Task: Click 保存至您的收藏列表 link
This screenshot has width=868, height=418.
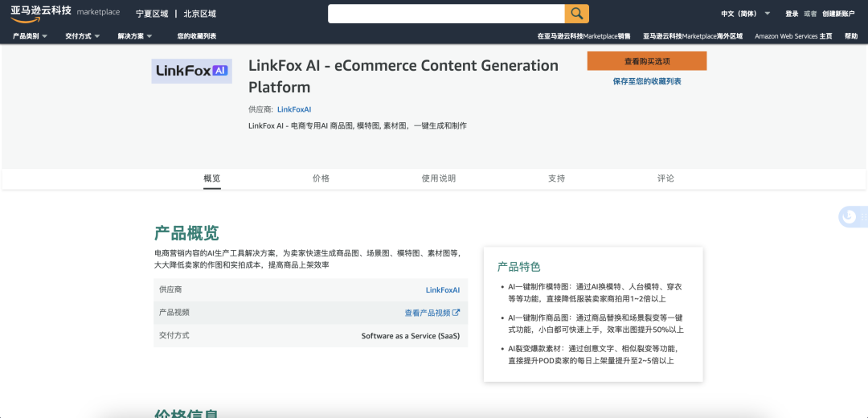Action: (647, 81)
